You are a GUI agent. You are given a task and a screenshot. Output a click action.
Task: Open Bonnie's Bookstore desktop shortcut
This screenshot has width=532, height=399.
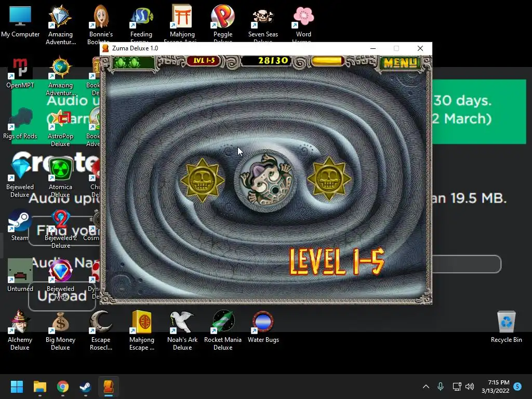(101, 24)
